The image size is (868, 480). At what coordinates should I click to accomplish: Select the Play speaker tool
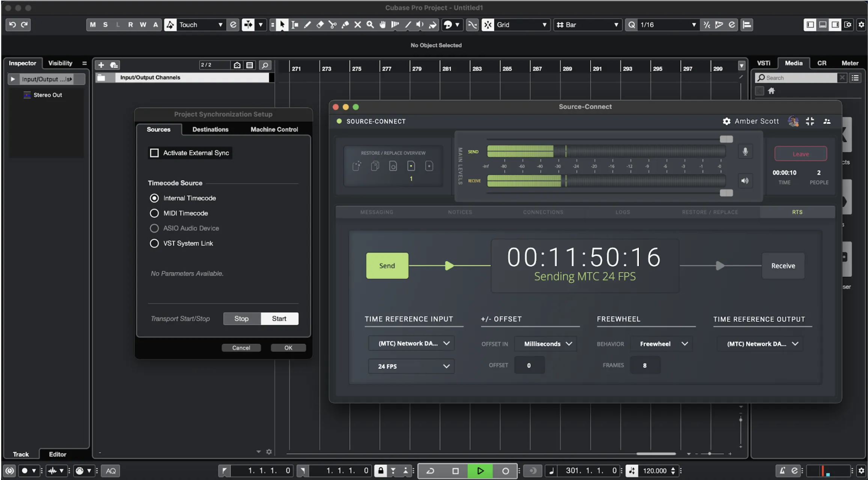(420, 25)
